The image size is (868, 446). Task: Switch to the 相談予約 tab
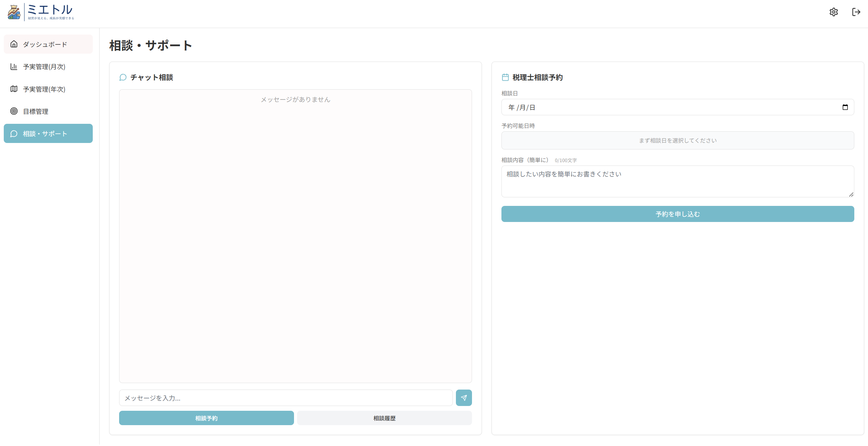206,418
